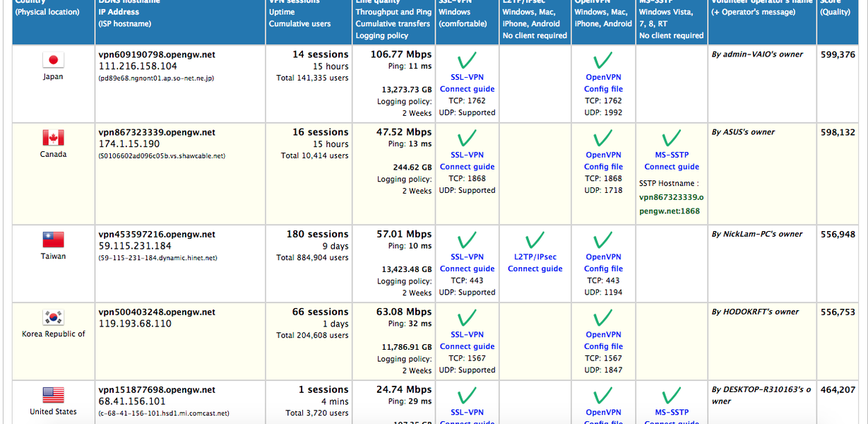Click the SSL-VPN green checkmark for United States
The width and height of the screenshot is (868, 424).
tap(467, 395)
